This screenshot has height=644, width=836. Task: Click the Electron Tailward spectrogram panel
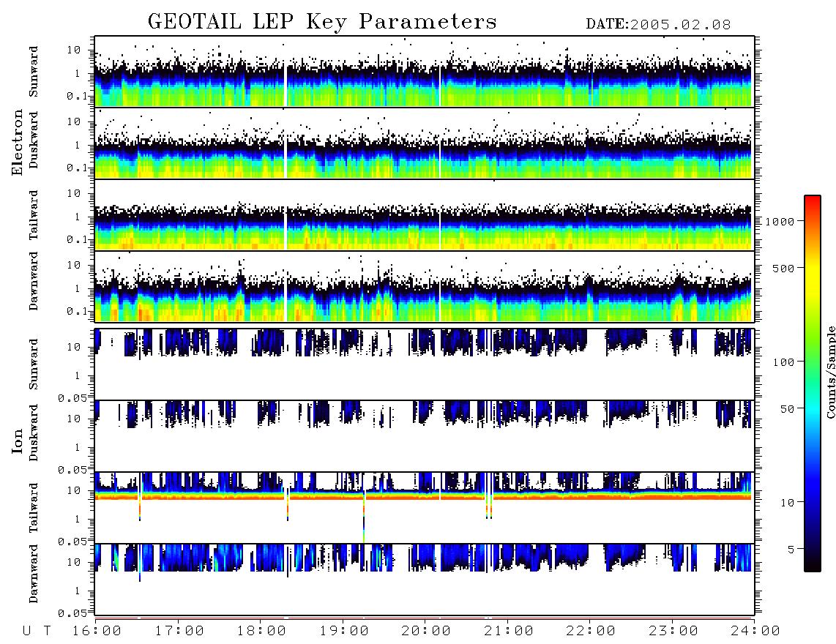425,215
